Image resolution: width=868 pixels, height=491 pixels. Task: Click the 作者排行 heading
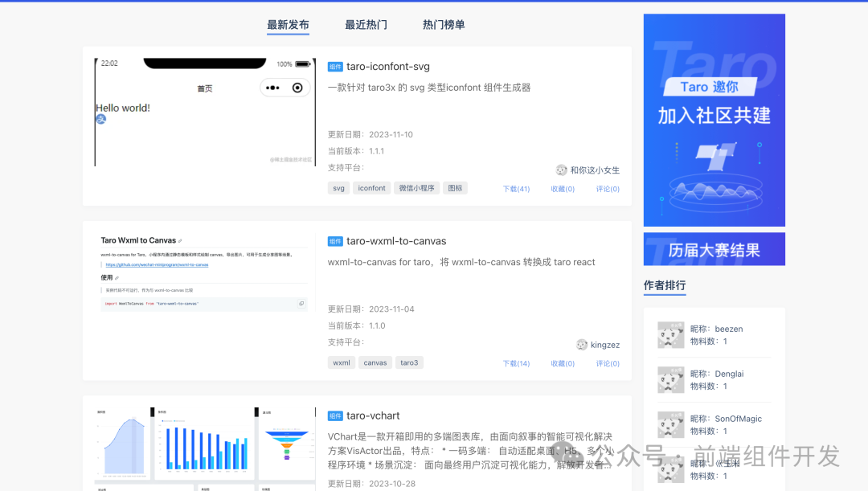pyautogui.click(x=665, y=285)
